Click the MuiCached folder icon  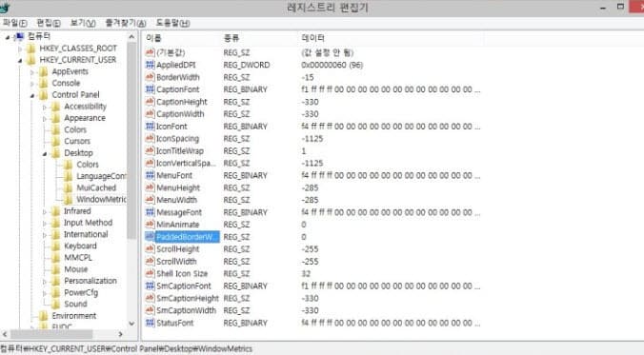[69, 187]
